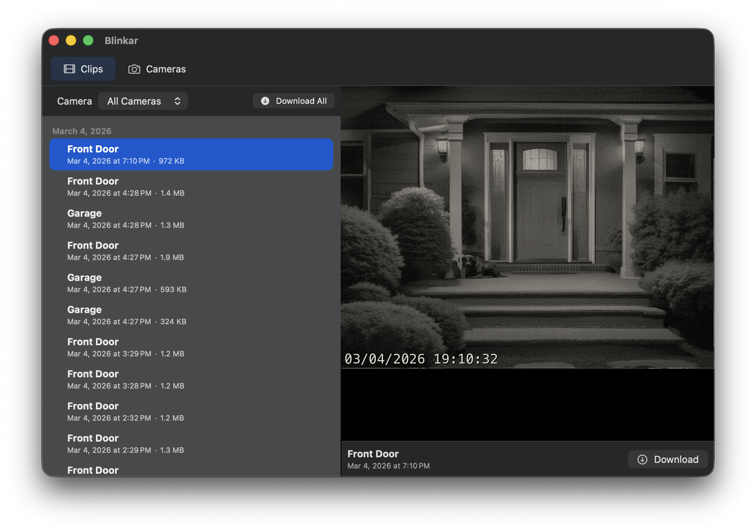Minimize the Blinkar window

71,40
